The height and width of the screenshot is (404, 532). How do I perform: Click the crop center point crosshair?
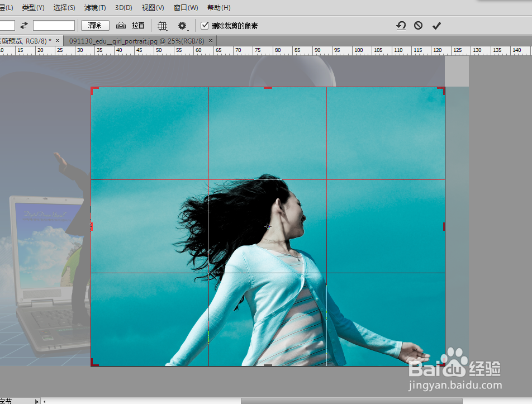268,226
